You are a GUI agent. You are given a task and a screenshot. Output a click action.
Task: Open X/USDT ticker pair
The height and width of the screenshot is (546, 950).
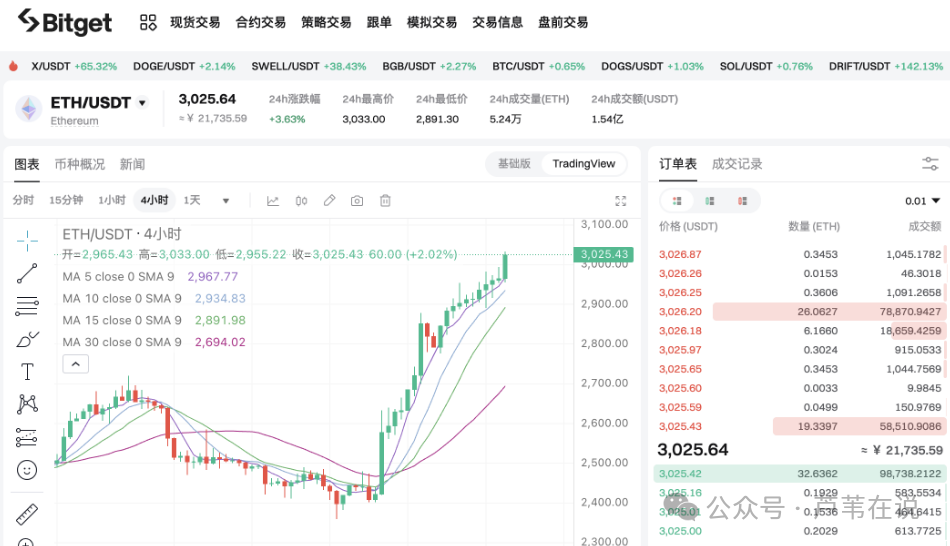[x=74, y=66]
